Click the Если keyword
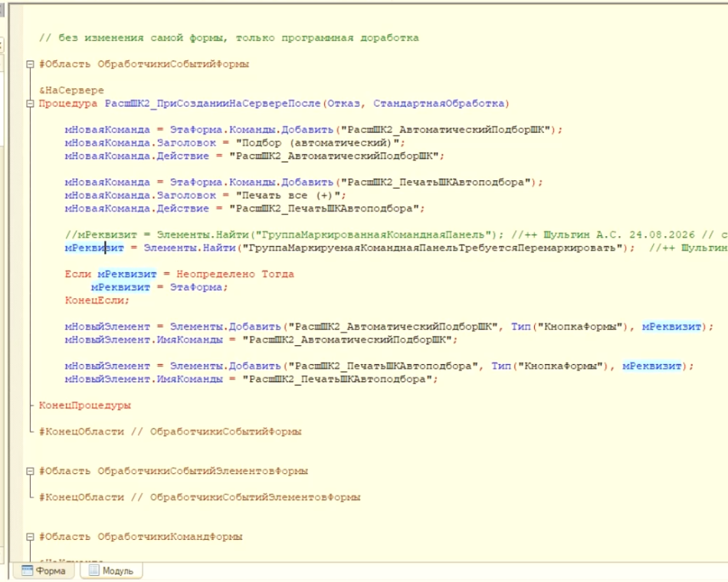The width and height of the screenshot is (728, 582). [78, 274]
